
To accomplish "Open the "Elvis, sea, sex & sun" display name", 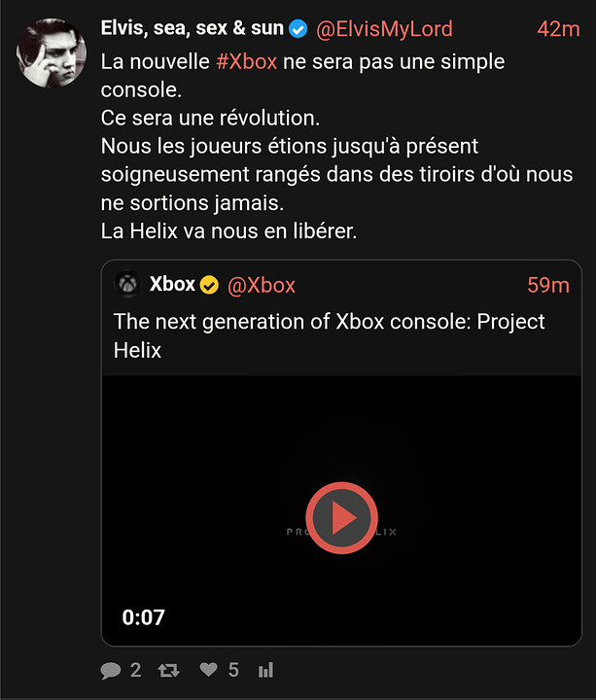I will [193, 29].
